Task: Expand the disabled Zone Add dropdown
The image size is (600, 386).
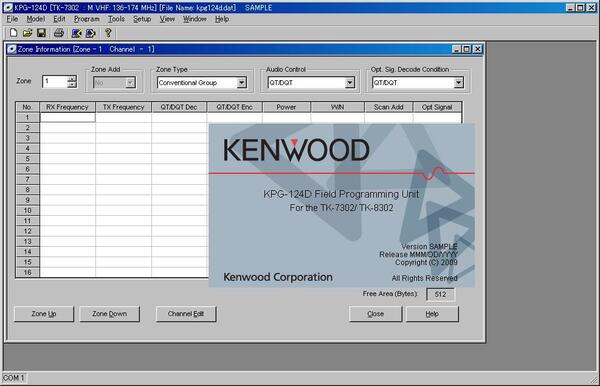Action: pyautogui.click(x=130, y=83)
